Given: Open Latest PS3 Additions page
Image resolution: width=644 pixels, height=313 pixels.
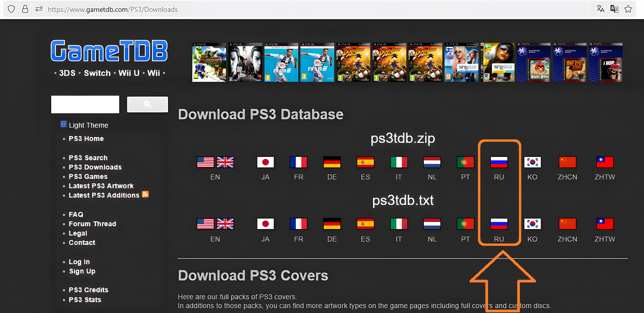Looking at the screenshot, I should (104, 195).
